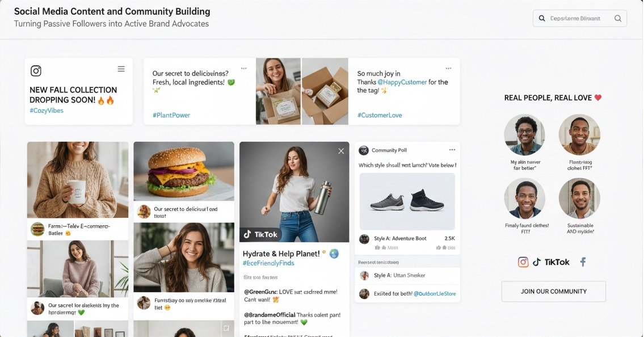This screenshot has height=337, width=644.
Task: Click the Instagram logo in the fall collection card
Action: (x=36, y=71)
